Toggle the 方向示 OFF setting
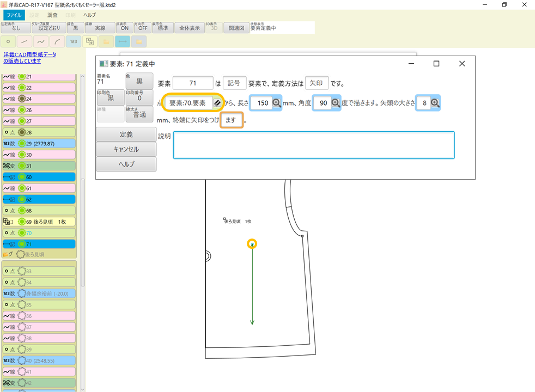The image size is (535, 392). pos(142,27)
